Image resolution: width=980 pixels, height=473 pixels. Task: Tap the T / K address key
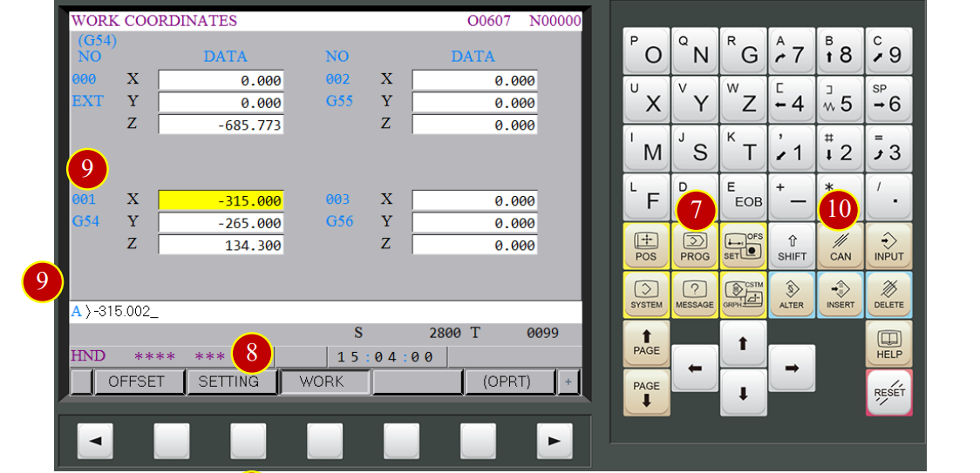(x=743, y=148)
